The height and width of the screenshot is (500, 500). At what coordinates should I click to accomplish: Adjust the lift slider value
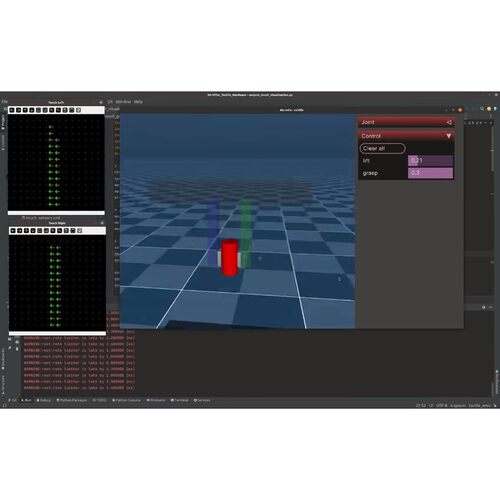[x=430, y=160]
